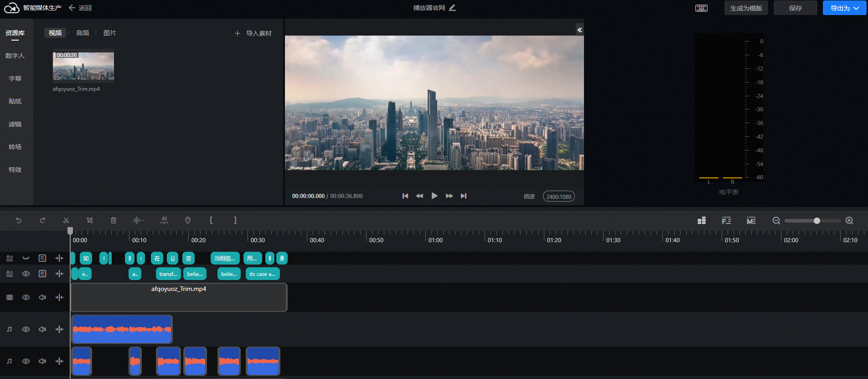868x379 pixels.
Task: Select the scissors split tool
Action: tap(66, 220)
